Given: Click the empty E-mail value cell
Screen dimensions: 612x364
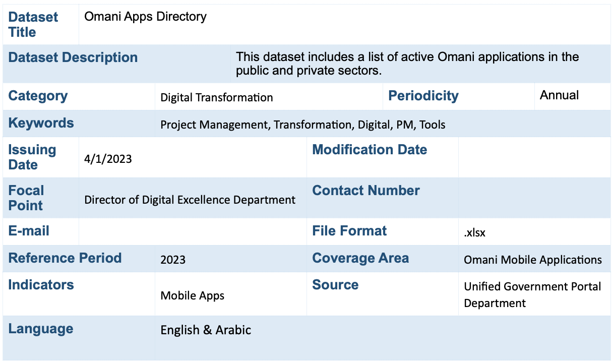Looking at the screenshot, I should 192,231.
